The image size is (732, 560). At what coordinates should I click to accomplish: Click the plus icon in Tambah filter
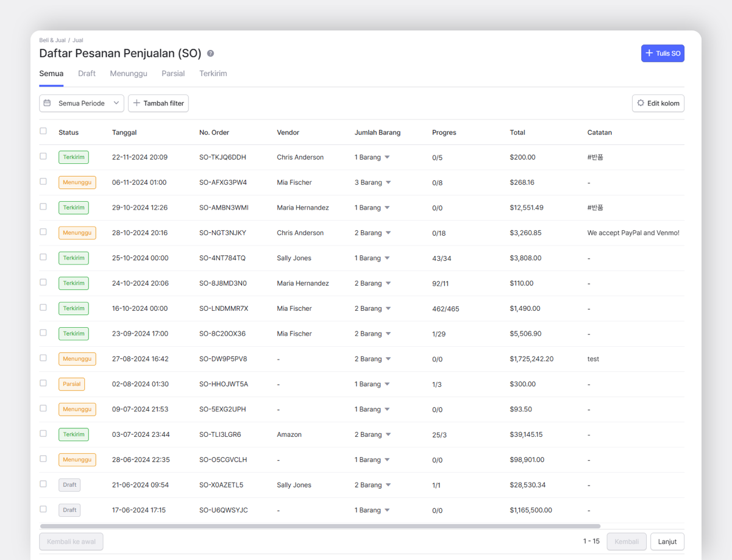coord(137,104)
